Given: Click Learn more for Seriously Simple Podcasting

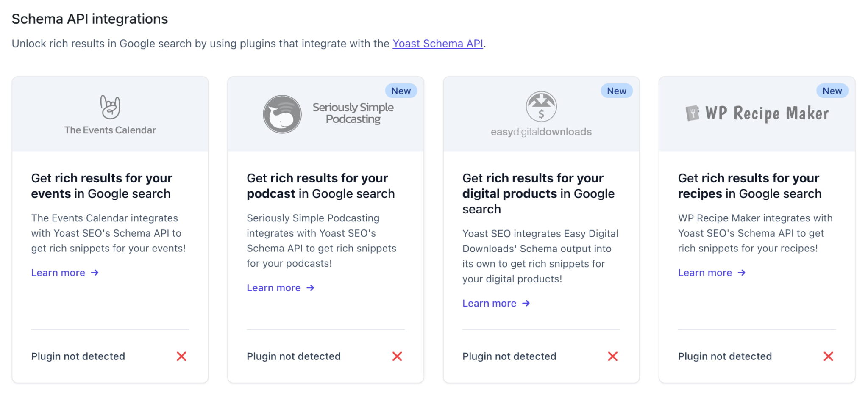Looking at the screenshot, I should coord(274,287).
